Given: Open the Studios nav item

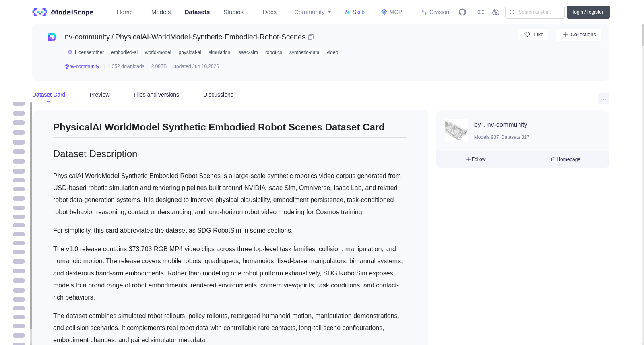Looking at the screenshot, I should click(233, 12).
